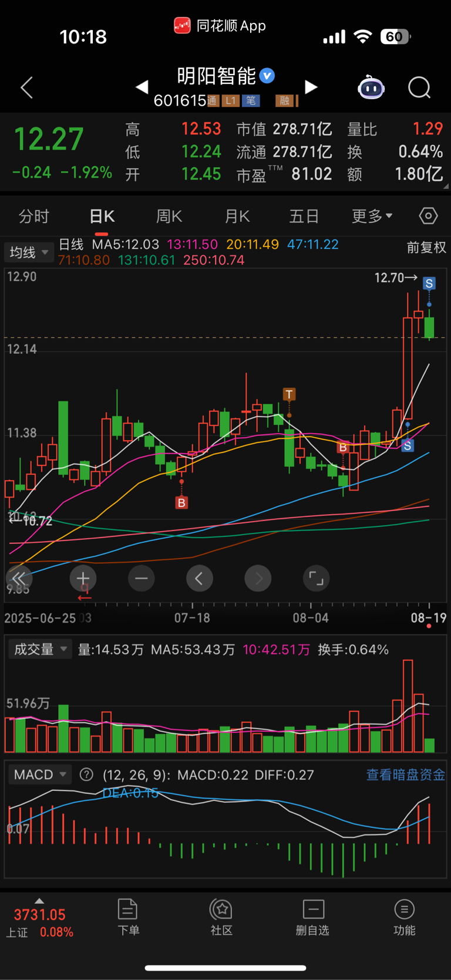The height and width of the screenshot is (980, 451).
Task: Tap the change percentage -1.92%
Action: click(x=86, y=173)
